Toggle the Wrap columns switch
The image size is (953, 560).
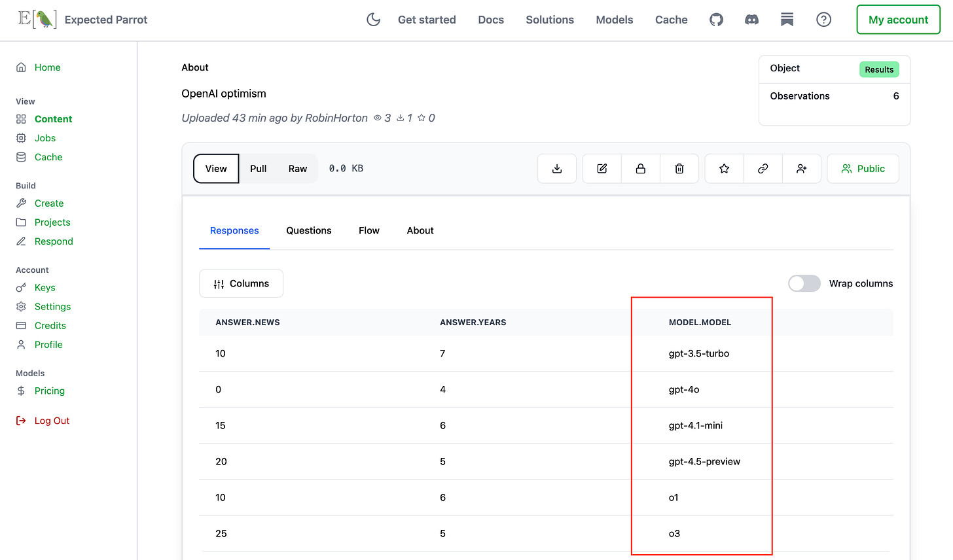[x=804, y=283]
